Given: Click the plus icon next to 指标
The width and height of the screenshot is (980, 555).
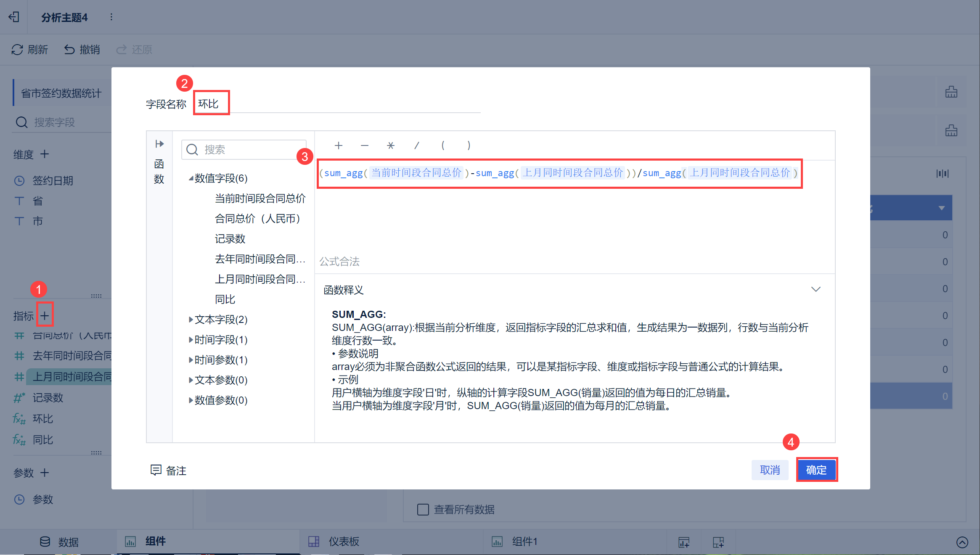Looking at the screenshot, I should [45, 315].
